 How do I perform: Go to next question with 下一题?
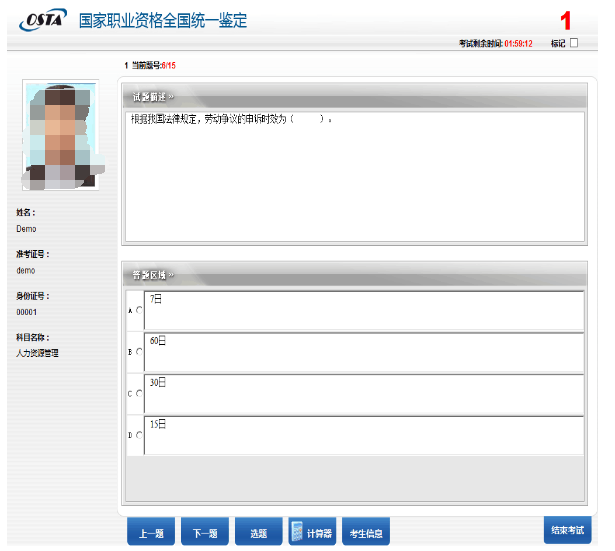click(206, 533)
